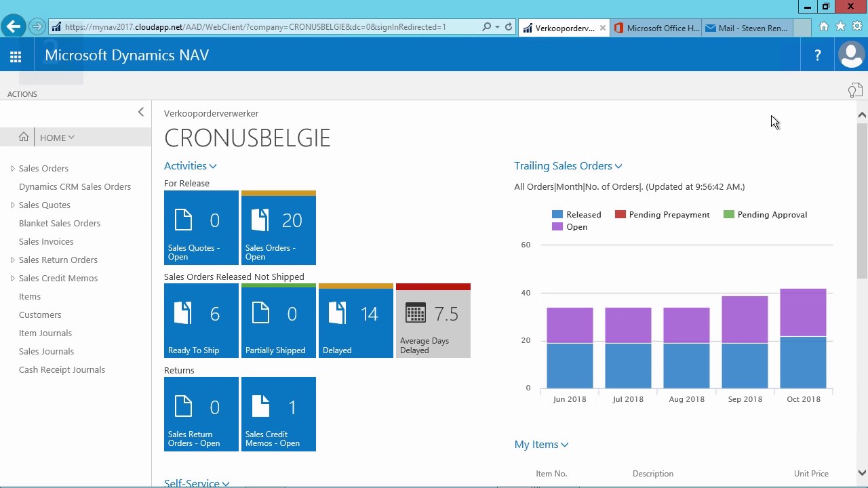Click the Unit Price column header
Screen dimensions: 868x488
point(811,474)
